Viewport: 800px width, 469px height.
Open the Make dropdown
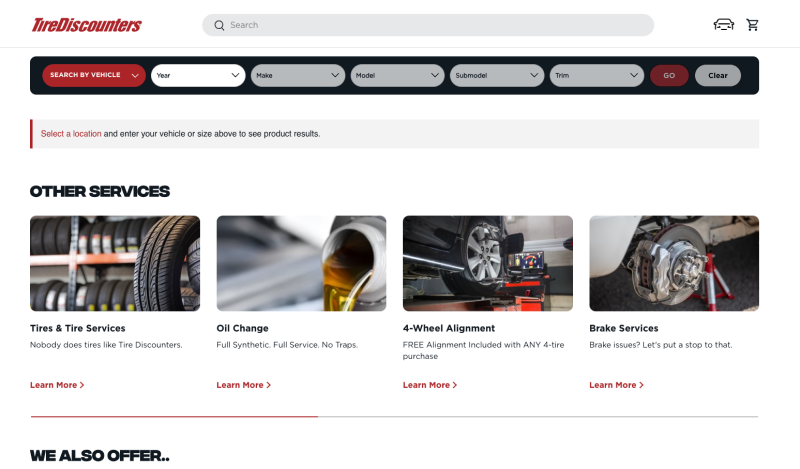click(x=298, y=75)
